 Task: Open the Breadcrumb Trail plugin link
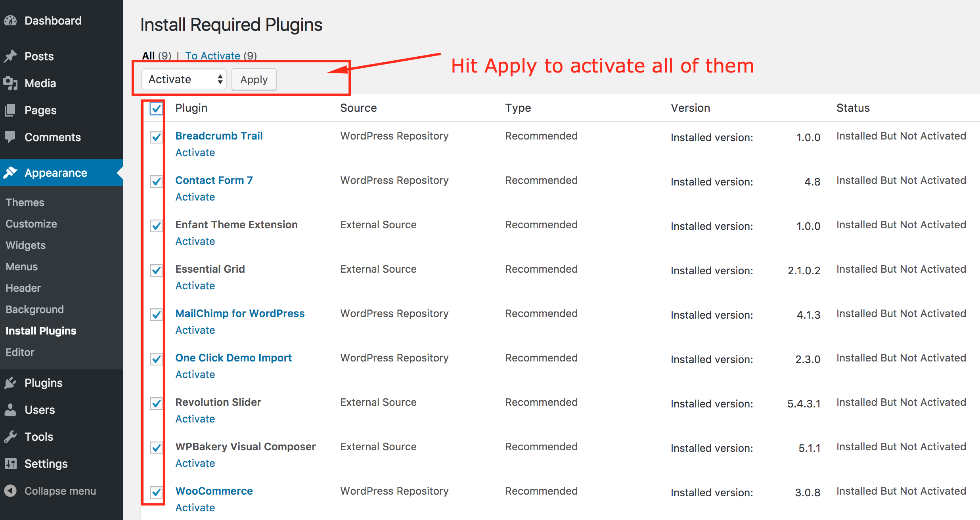(x=219, y=136)
